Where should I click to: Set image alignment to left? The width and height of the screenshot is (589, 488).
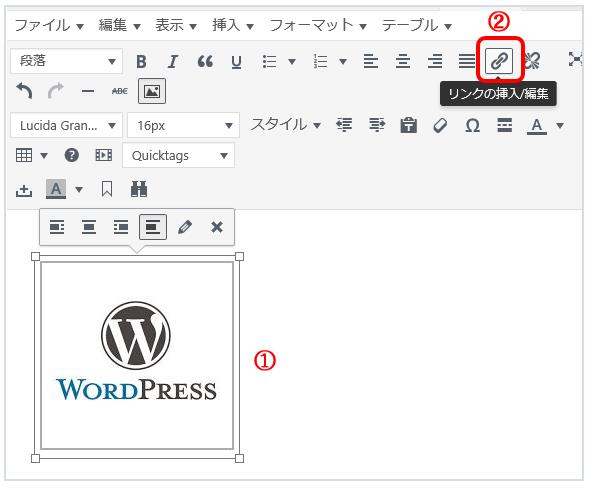pos(57,227)
